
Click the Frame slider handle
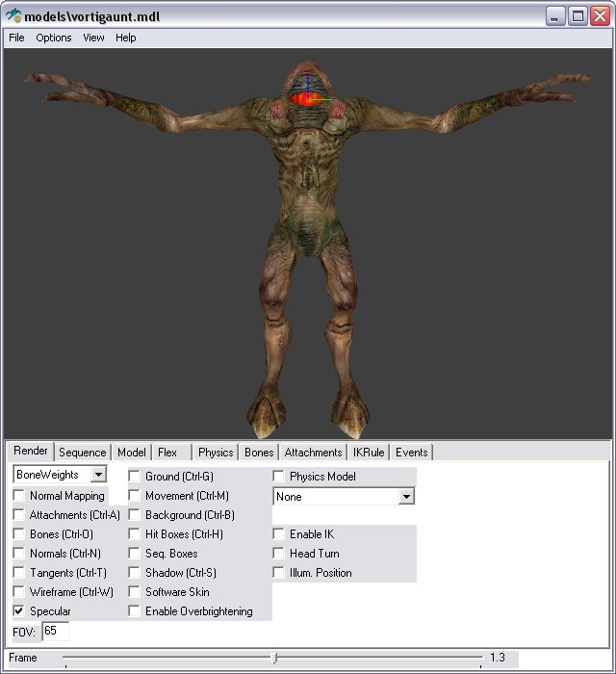(x=274, y=659)
